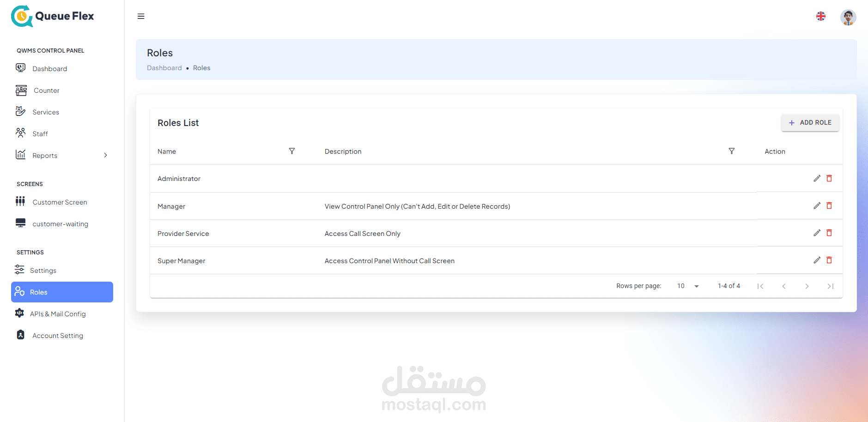Open APIs & Mail Config page

coord(58,314)
